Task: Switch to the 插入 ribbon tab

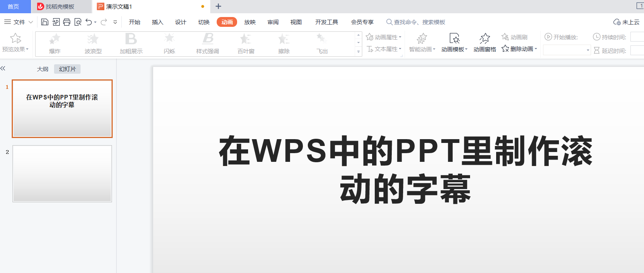Action: [x=157, y=22]
